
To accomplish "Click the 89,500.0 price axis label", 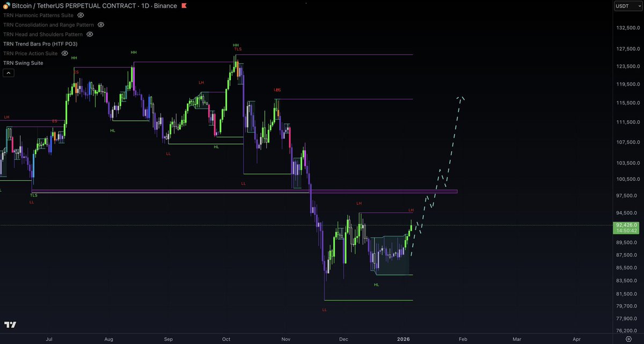I will (627, 242).
